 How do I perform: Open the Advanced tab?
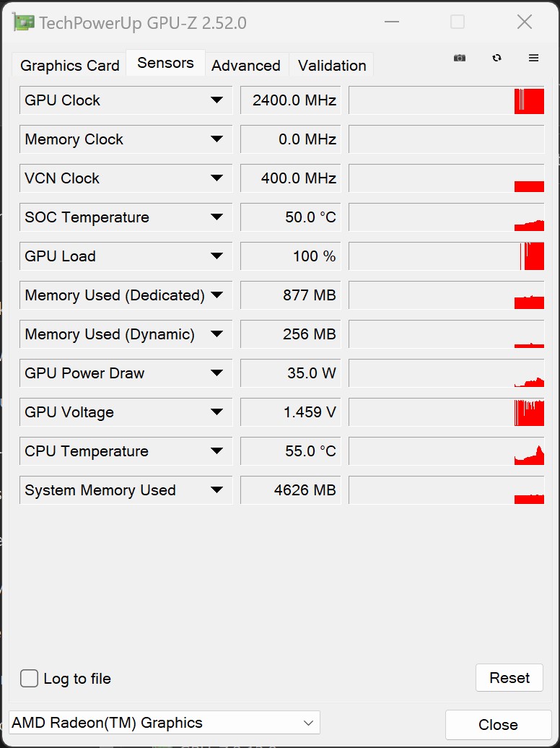246,66
